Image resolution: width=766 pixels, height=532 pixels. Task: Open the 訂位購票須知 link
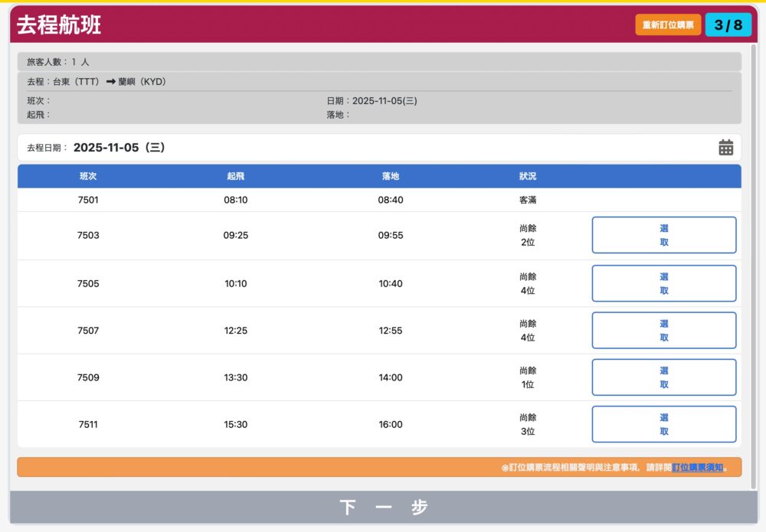pos(697,467)
